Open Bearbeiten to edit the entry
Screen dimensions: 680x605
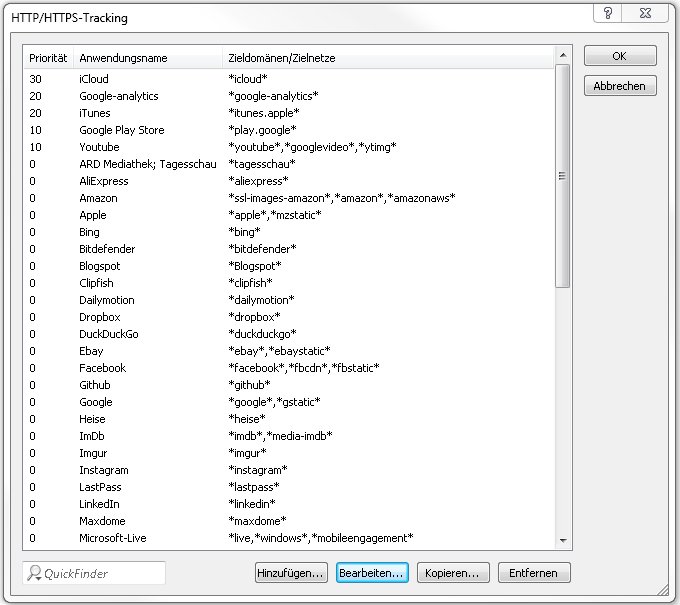click(371, 573)
